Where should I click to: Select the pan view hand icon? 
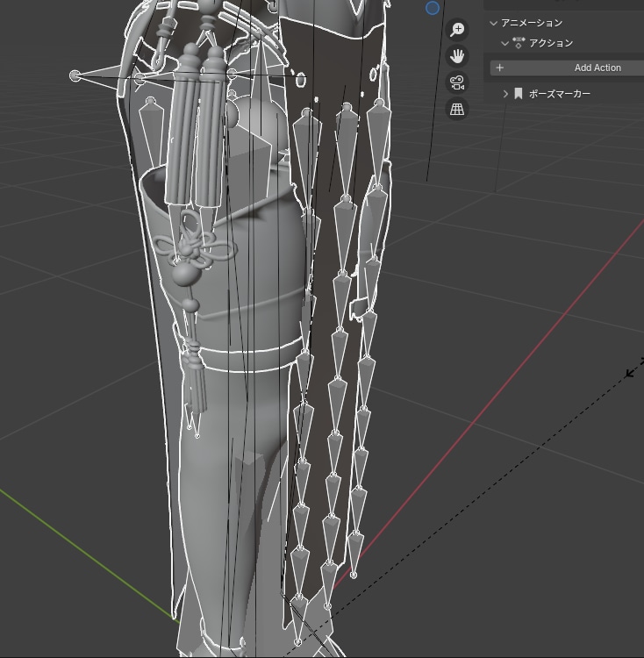(x=457, y=56)
